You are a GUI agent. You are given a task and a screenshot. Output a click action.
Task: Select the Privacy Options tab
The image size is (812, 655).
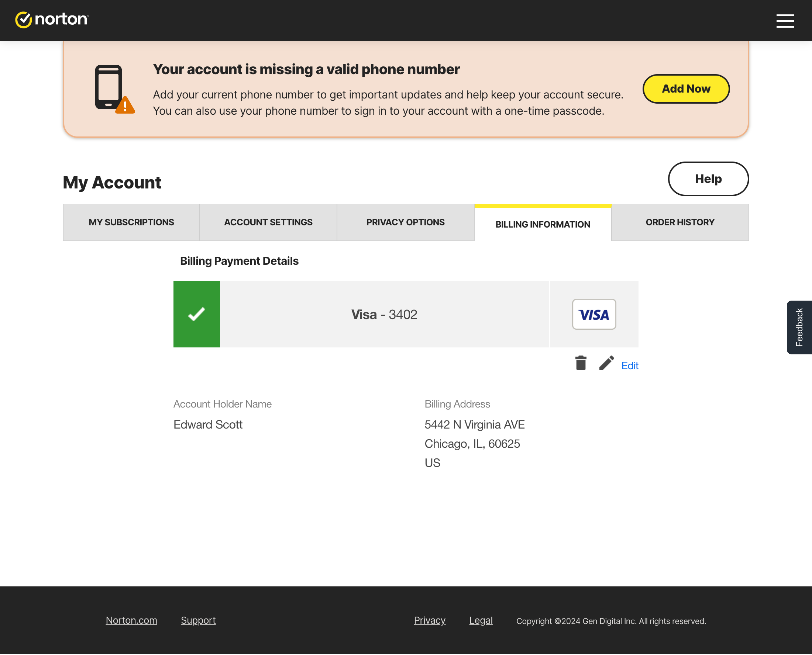tap(405, 222)
